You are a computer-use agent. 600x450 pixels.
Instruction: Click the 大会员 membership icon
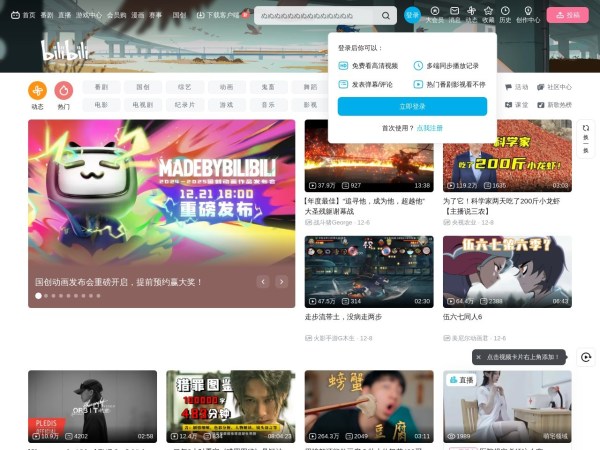click(x=434, y=14)
